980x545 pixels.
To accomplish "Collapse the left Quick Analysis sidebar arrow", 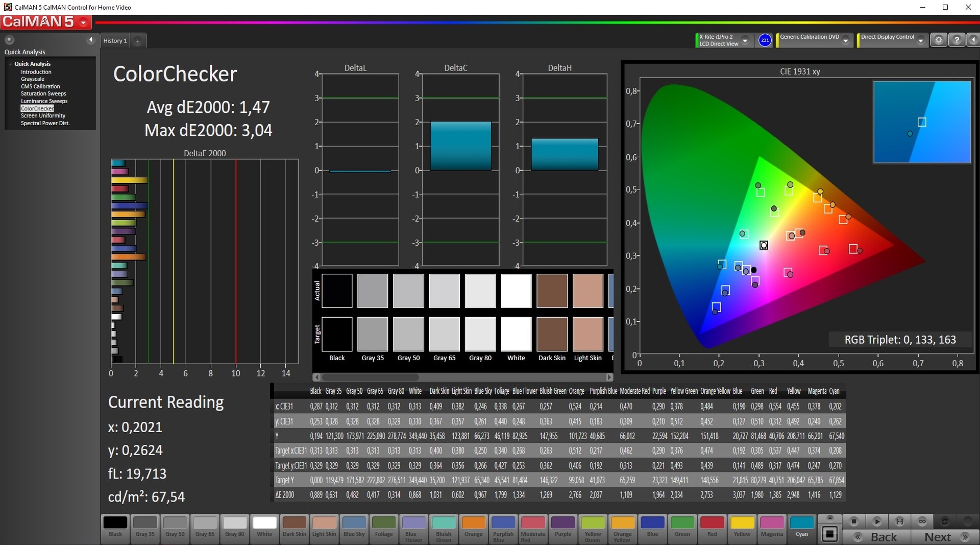I will point(91,40).
